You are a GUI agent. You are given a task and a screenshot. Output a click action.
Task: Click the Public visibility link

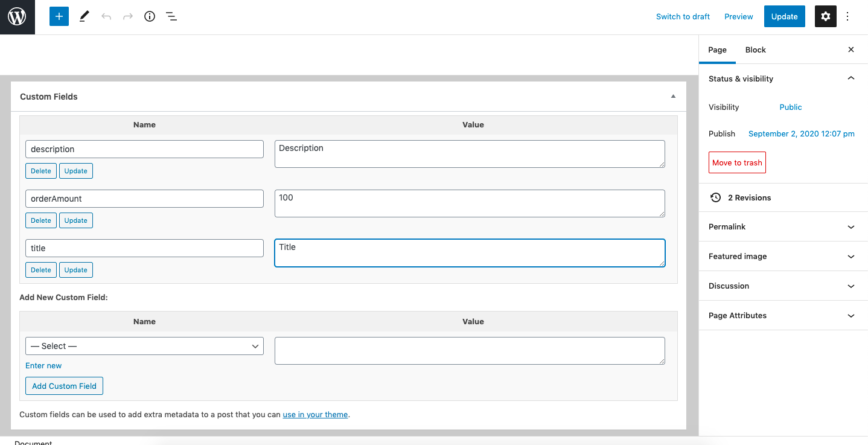tap(790, 107)
